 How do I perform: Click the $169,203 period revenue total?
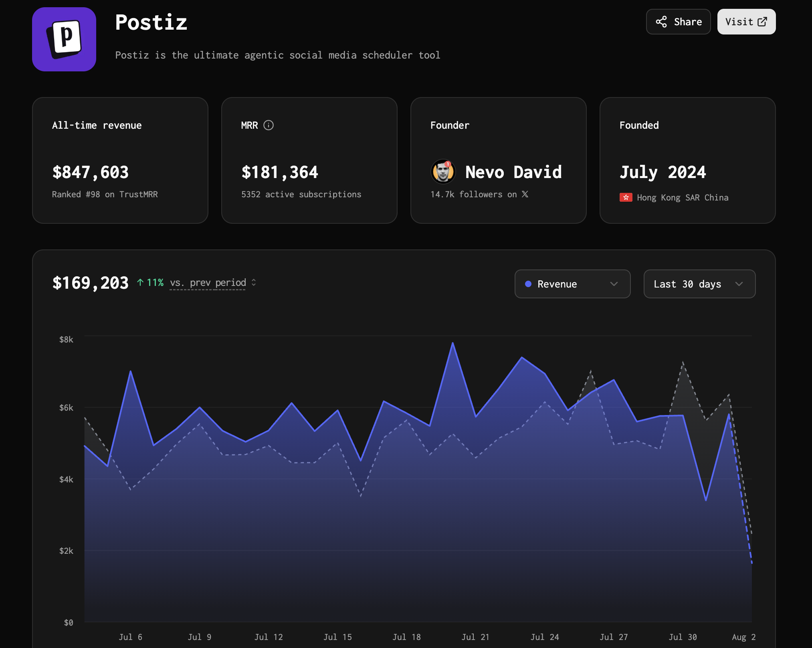pyautogui.click(x=91, y=283)
